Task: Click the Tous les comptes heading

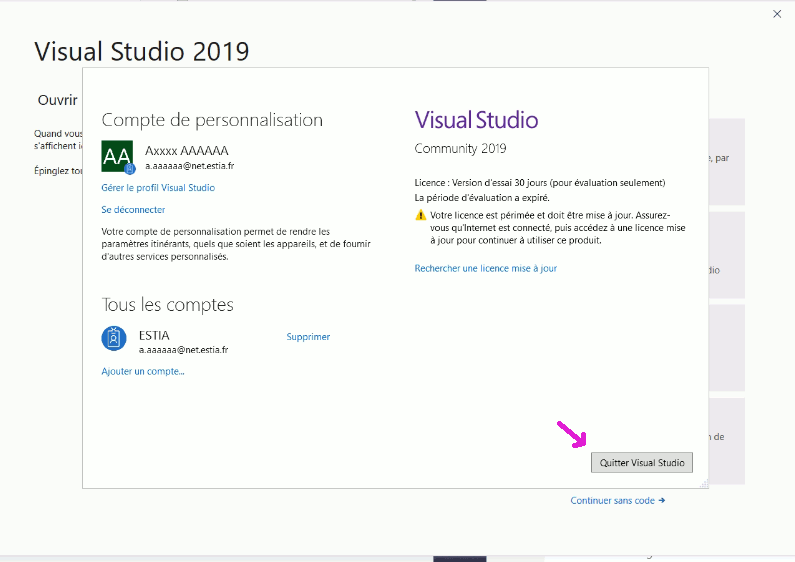Action: point(167,305)
